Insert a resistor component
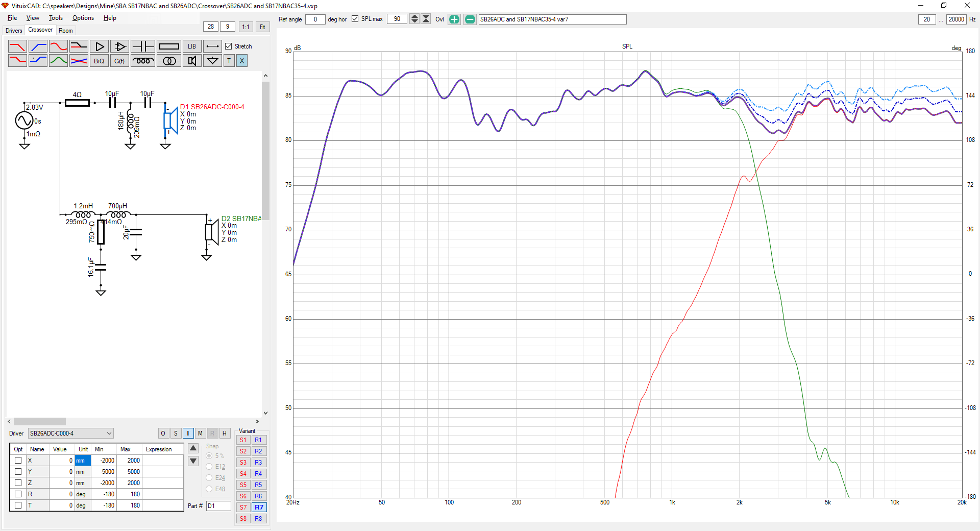 coord(169,46)
